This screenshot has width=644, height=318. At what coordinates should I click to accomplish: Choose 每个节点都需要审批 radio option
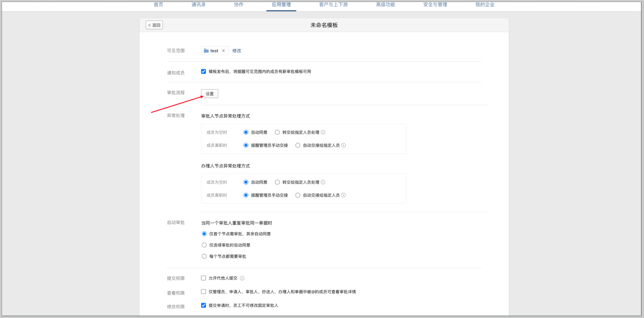tap(204, 256)
